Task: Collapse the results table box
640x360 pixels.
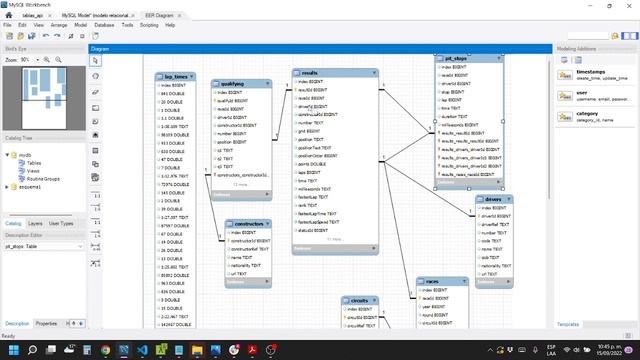Action: (x=374, y=73)
